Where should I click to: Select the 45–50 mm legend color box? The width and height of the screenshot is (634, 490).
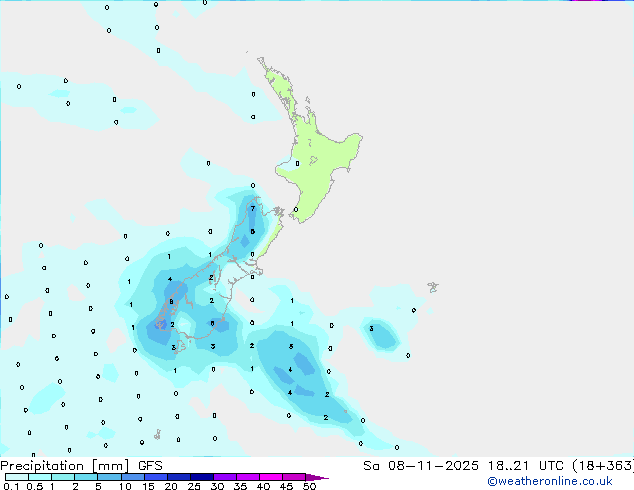294,477
